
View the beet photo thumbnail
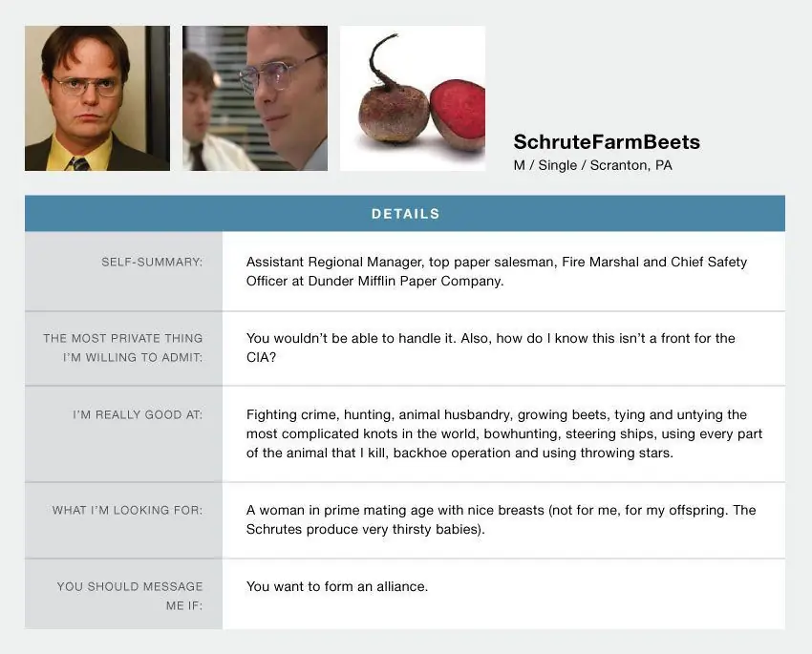[x=413, y=98]
